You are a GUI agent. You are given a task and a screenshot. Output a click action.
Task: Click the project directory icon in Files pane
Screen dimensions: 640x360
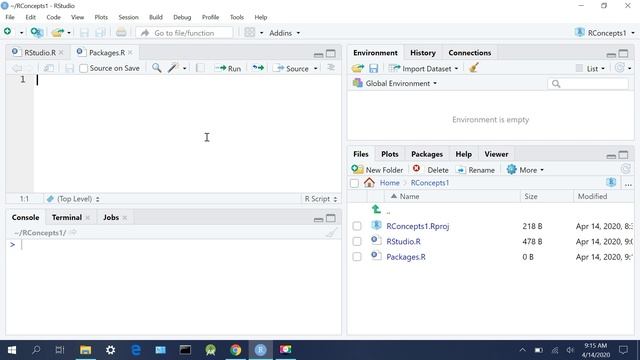611,182
